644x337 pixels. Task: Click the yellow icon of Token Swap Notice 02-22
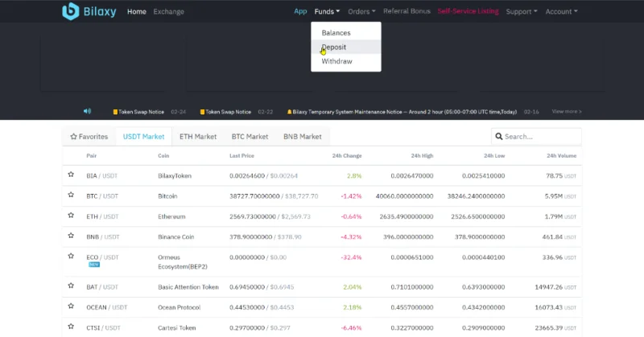pyautogui.click(x=202, y=112)
